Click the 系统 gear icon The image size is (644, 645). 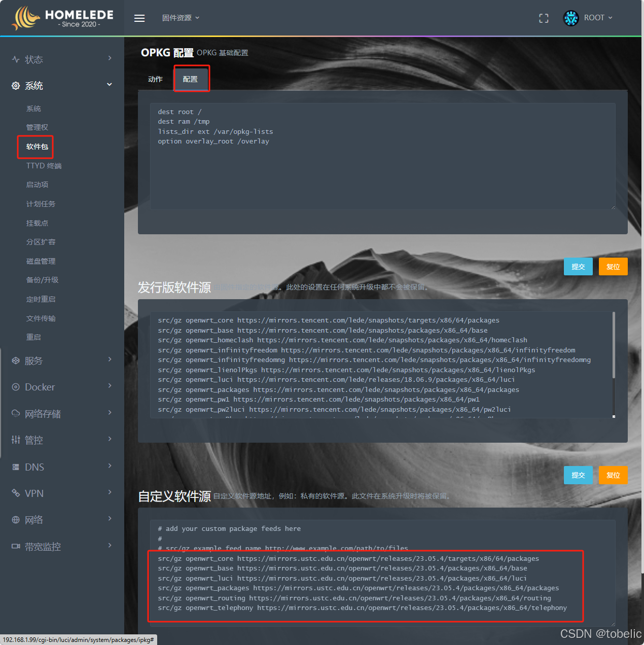point(16,86)
